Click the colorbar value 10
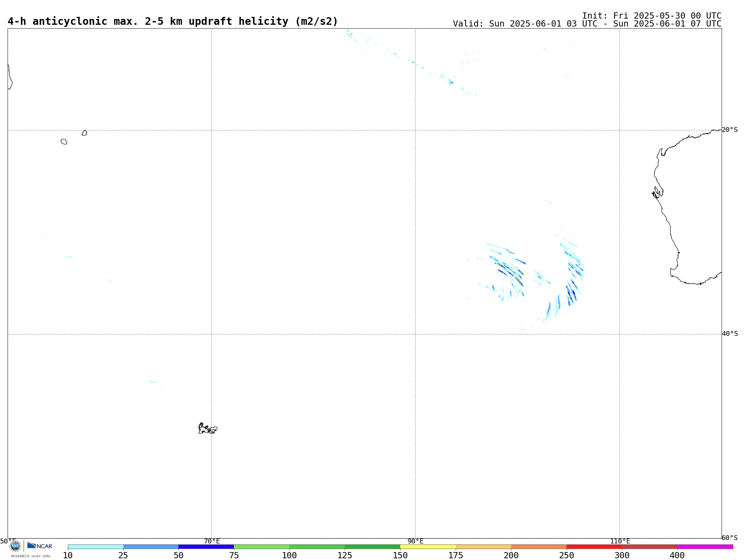 pos(68,556)
